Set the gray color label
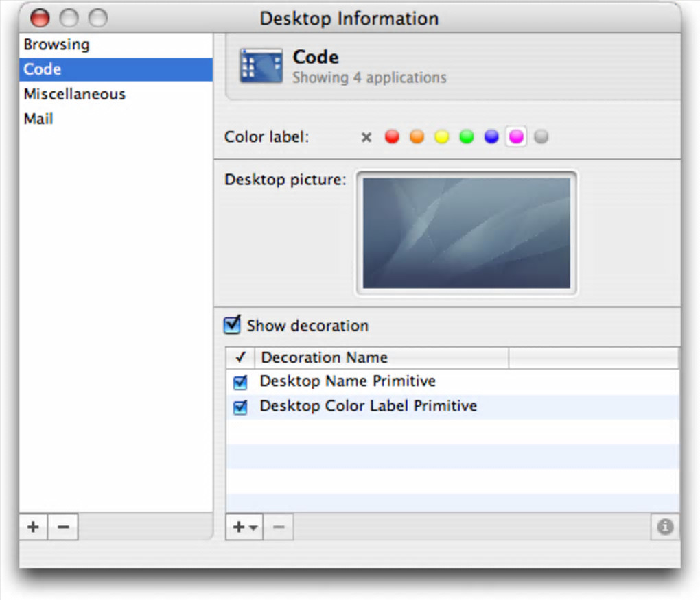700x600 pixels. pos(541,137)
